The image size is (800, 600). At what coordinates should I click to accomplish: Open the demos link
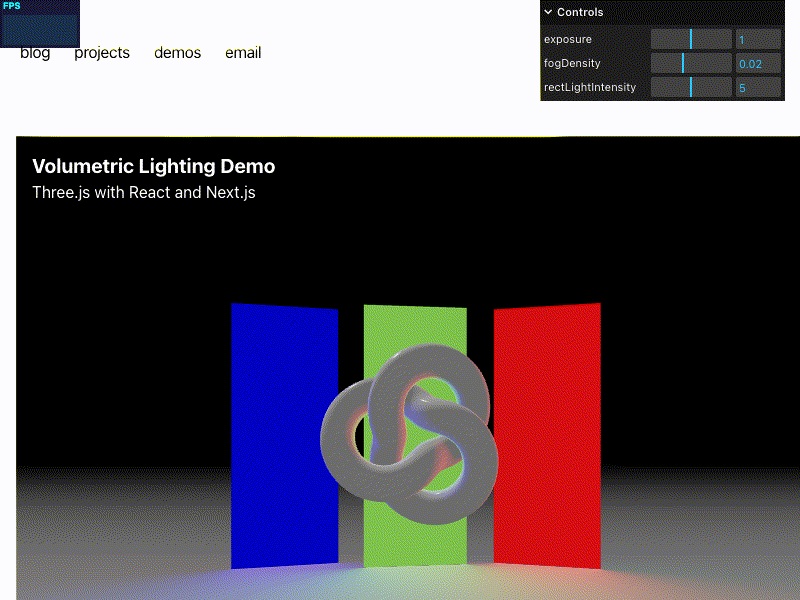tap(178, 53)
